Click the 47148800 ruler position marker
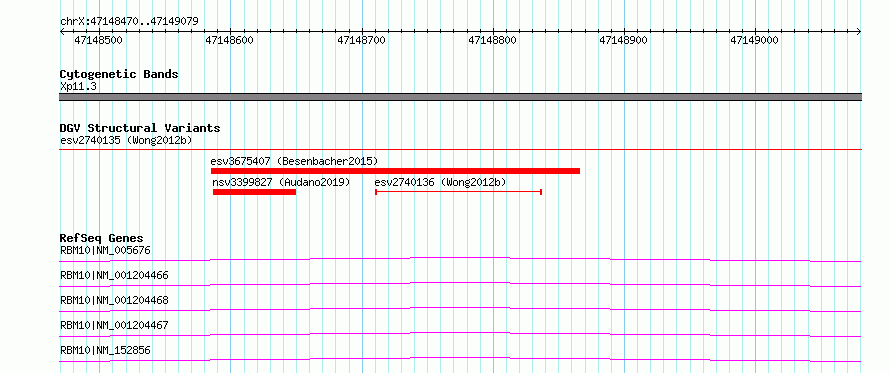This screenshot has height=373, width=890. click(493, 40)
